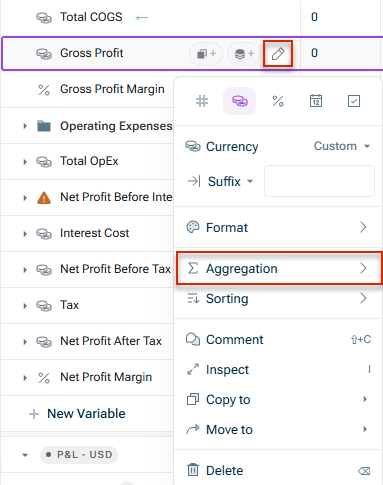Choose the percentage data type icon
The image size is (383, 485).
click(278, 101)
